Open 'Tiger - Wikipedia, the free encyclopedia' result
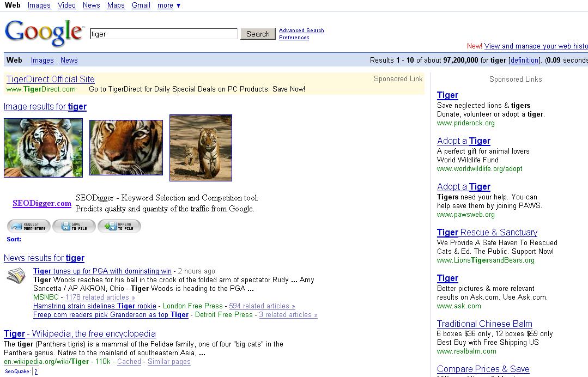Image resolution: width=588 pixels, height=377 pixels. point(80,333)
